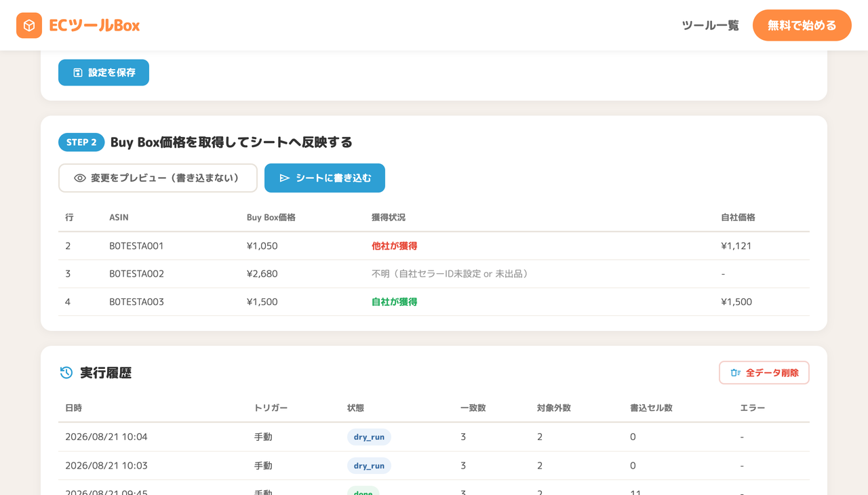Image resolution: width=868 pixels, height=495 pixels.
Task: Delete all data with 全データ削除
Action: pyautogui.click(x=764, y=373)
